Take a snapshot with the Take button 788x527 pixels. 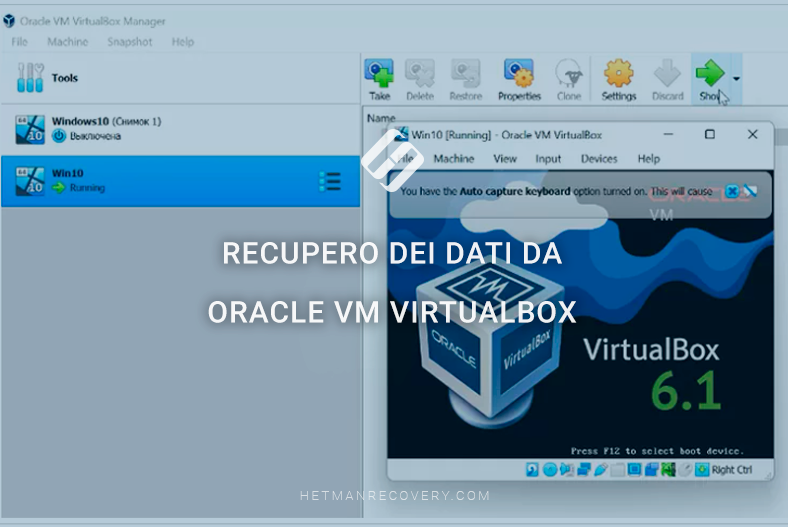click(x=379, y=80)
